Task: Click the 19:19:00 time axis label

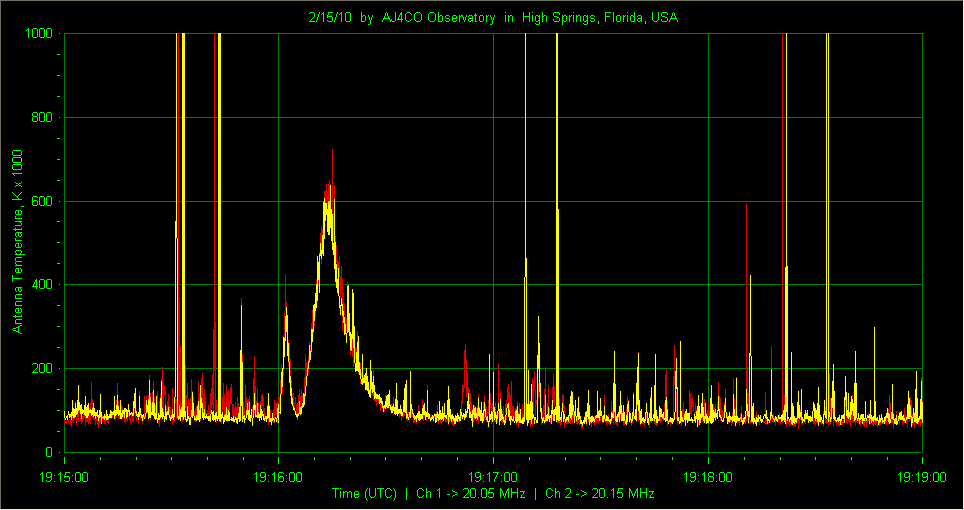Action: tap(922, 477)
